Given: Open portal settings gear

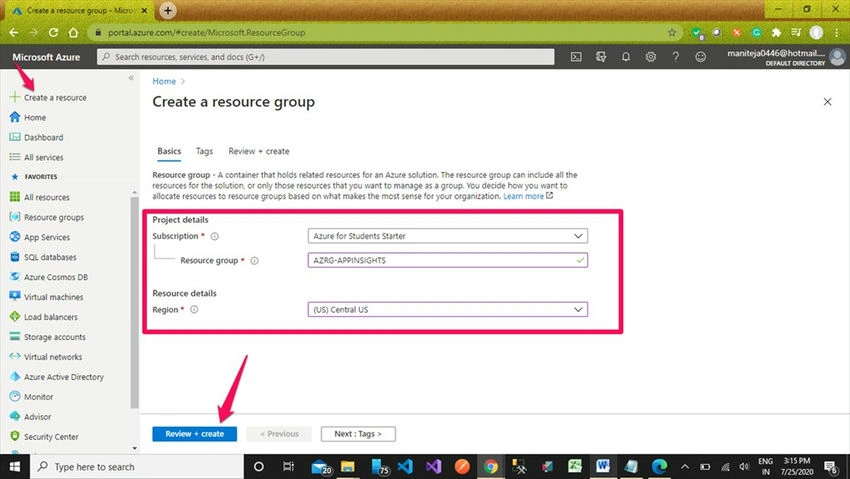Looking at the screenshot, I should 651,57.
